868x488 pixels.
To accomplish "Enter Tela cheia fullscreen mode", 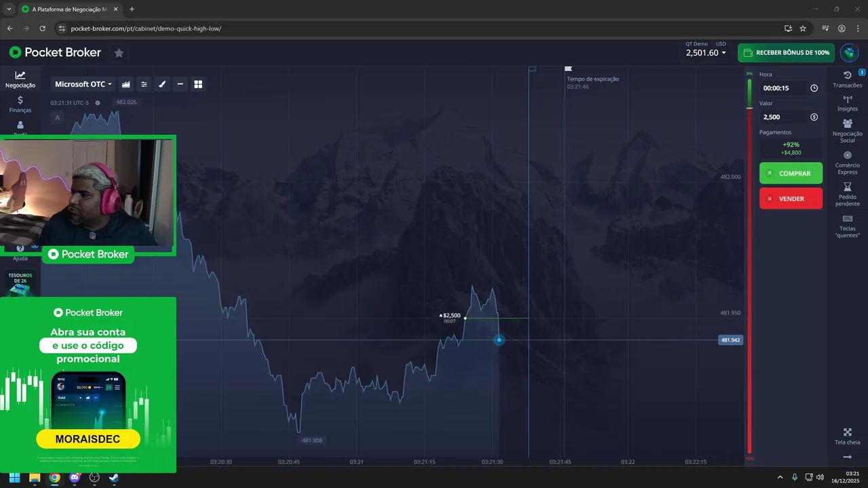I will click(x=848, y=436).
